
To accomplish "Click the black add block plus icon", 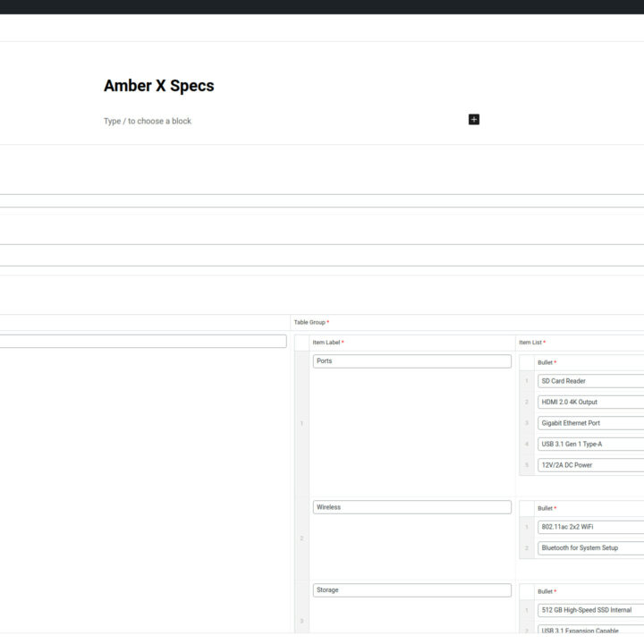I will tap(473, 120).
